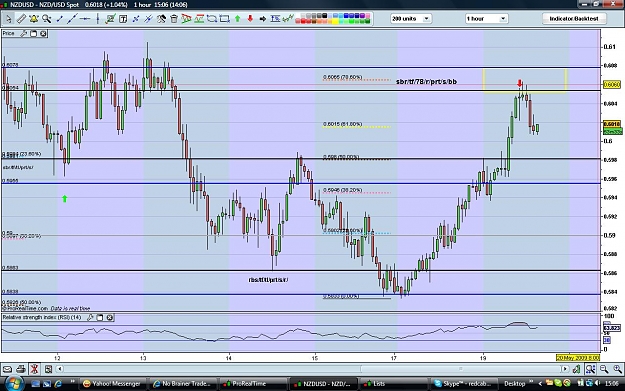Pick the yellow color swatch
Viewport: 625px width, 391px height.
[x=336, y=22]
